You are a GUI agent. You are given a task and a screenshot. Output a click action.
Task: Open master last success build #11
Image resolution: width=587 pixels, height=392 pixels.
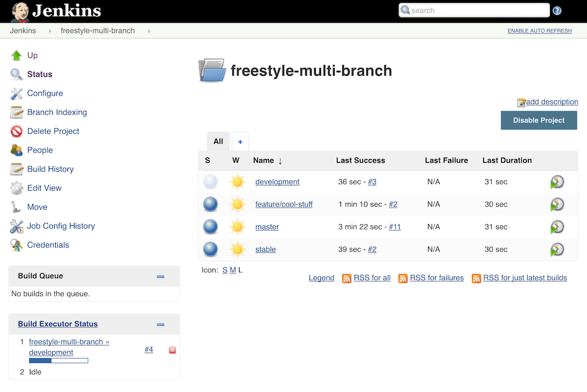(x=394, y=227)
